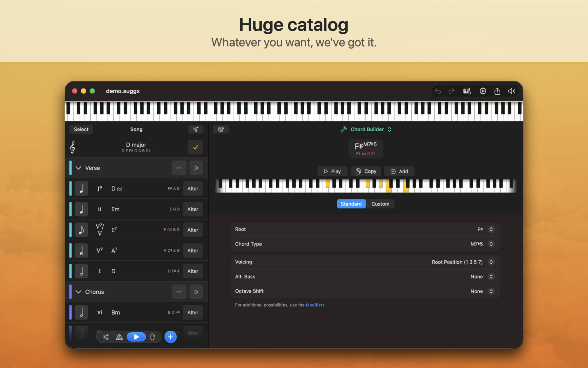The height and width of the screenshot is (368, 588).
Task: Select the Bm chord name
Action: [x=116, y=313]
